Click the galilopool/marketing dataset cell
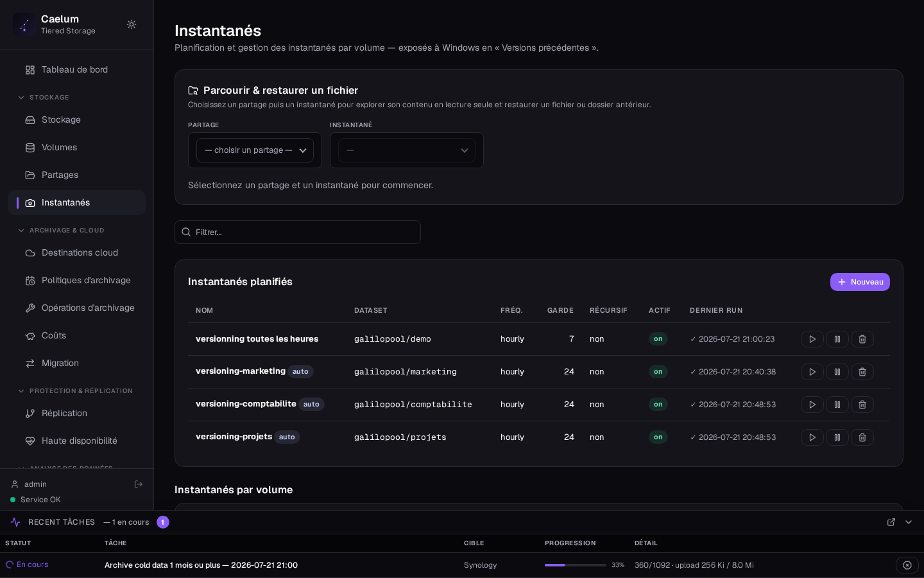This screenshot has width=924, height=578. [406, 372]
